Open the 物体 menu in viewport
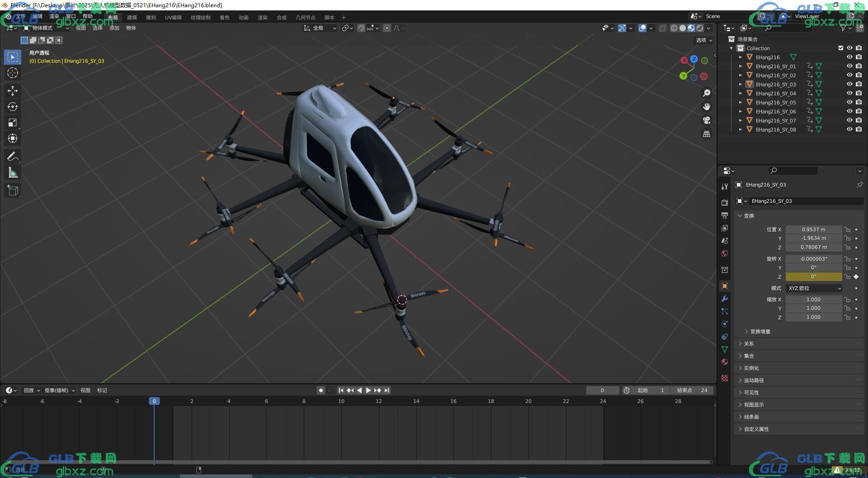 pos(131,28)
